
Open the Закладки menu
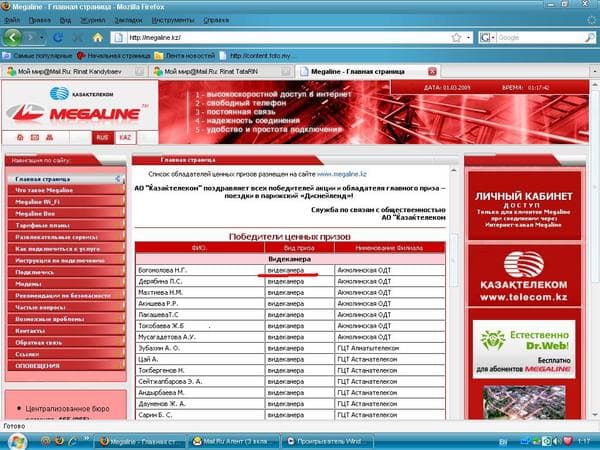coord(128,20)
